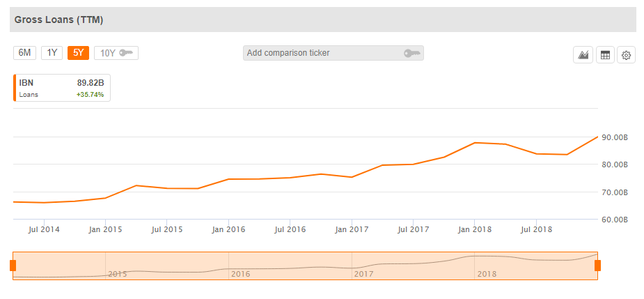Switch to area chart view icon
This screenshot has height=299, width=644.
pyautogui.click(x=583, y=55)
